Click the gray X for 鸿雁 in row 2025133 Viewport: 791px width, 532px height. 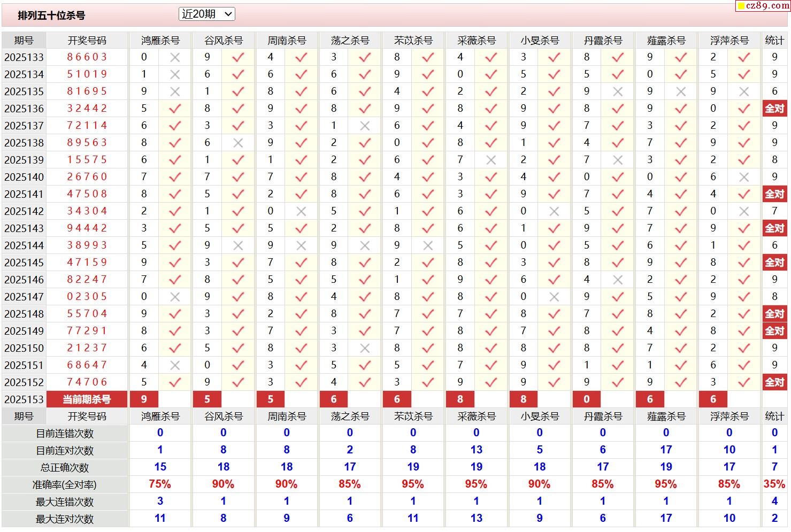coord(175,57)
